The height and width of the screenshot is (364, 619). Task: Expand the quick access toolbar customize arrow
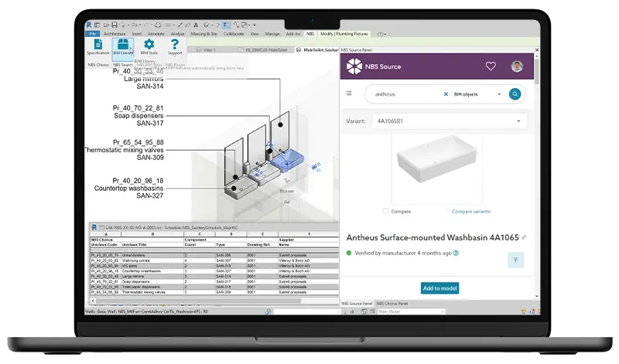pos(255,25)
